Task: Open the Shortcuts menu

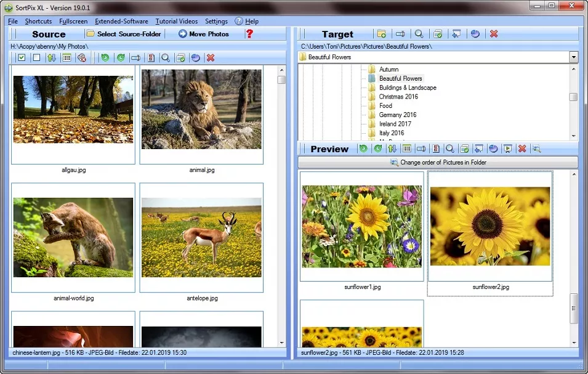Action: [38, 22]
